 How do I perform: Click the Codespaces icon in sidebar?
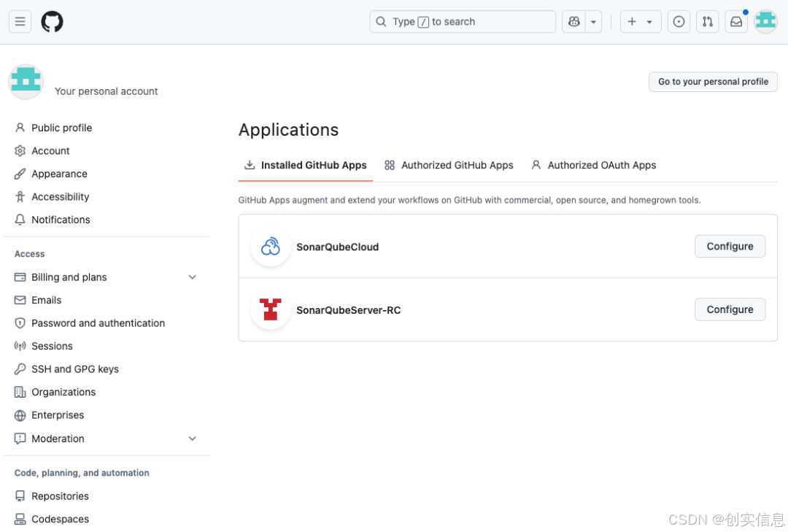click(20, 519)
